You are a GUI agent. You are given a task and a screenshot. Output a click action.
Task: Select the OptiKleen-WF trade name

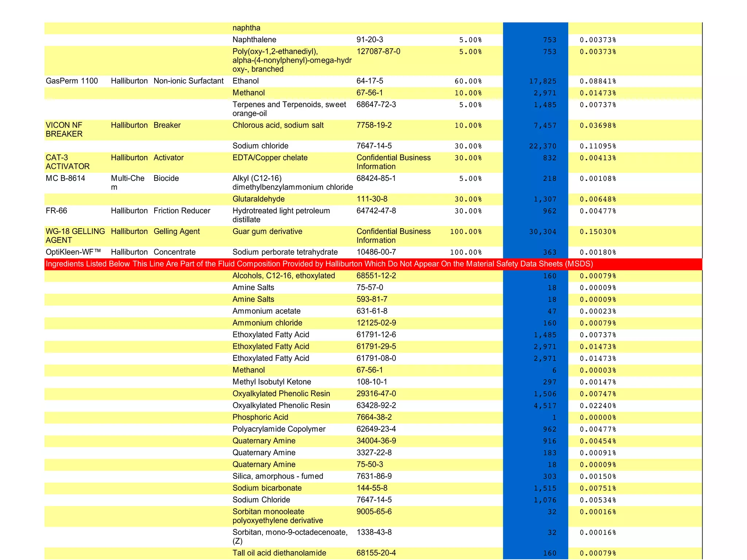[x=73, y=252]
